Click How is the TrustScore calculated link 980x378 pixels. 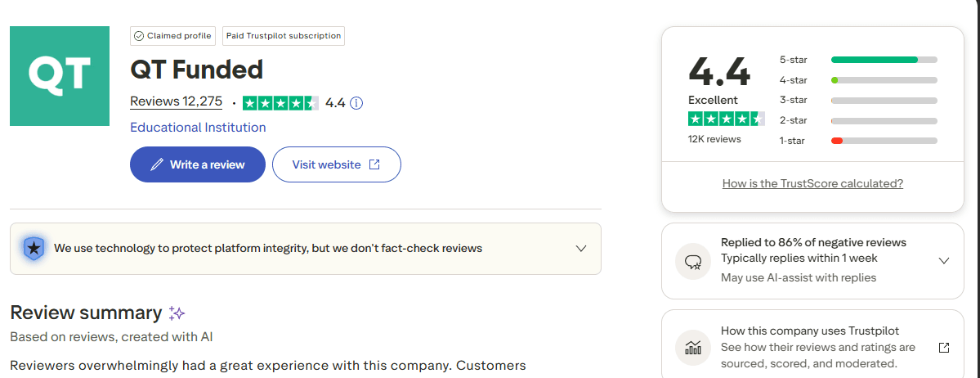(812, 184)
